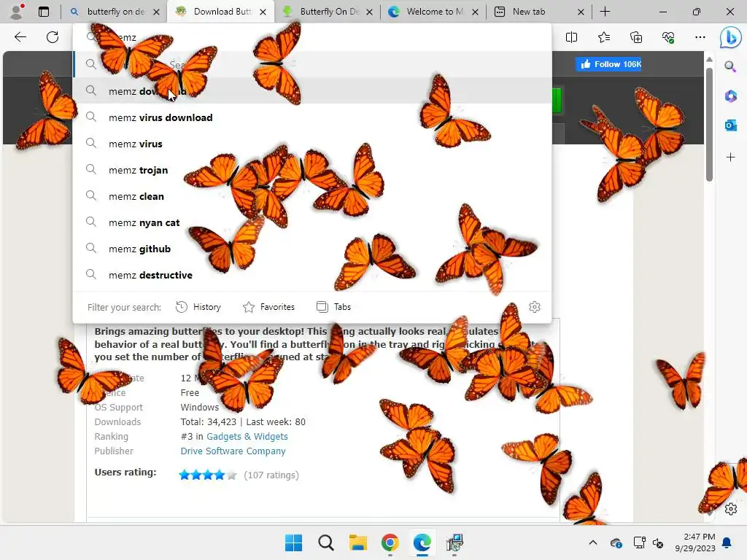Switch to 'Welcome to M' tab
Image resolution: width=747 pixels, height=560 pixels.
[x=435, y=12]
